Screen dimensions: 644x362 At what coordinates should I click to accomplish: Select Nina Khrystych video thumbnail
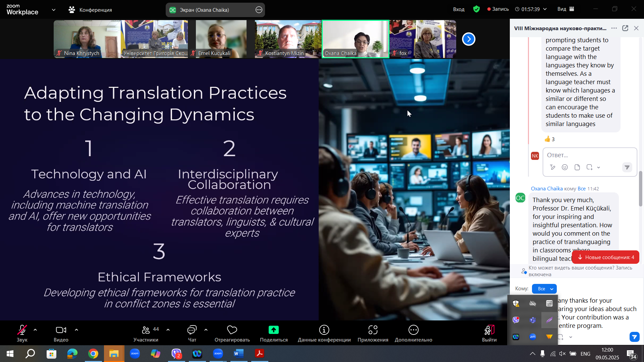[87, 39]
